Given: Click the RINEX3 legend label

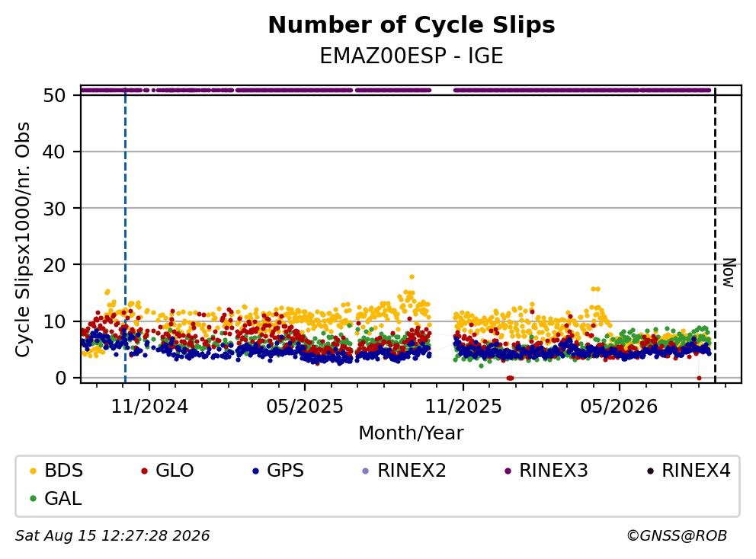Looking at the screenshot, I should [553, 471].
